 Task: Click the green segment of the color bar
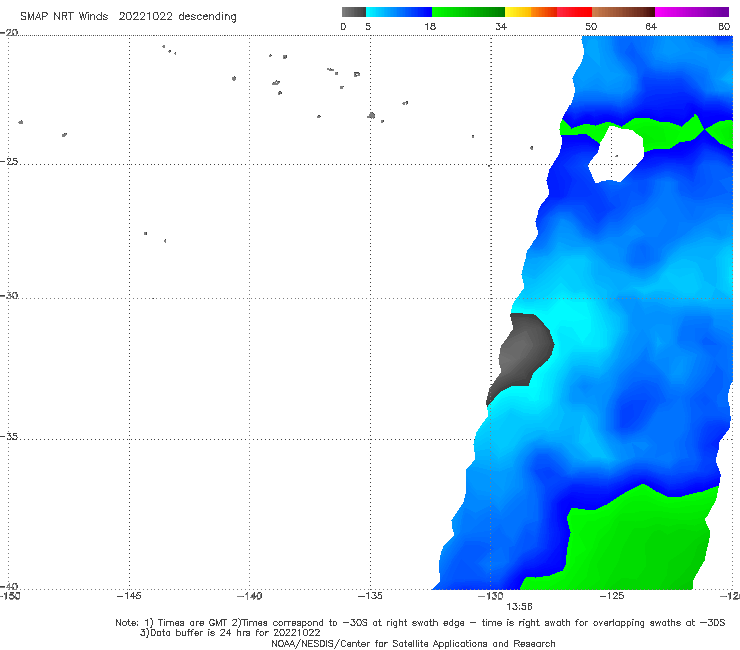468,12
